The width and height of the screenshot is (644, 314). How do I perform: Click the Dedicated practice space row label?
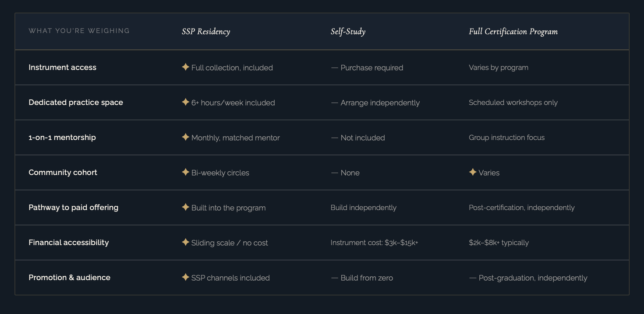click(x=76, y=102)
